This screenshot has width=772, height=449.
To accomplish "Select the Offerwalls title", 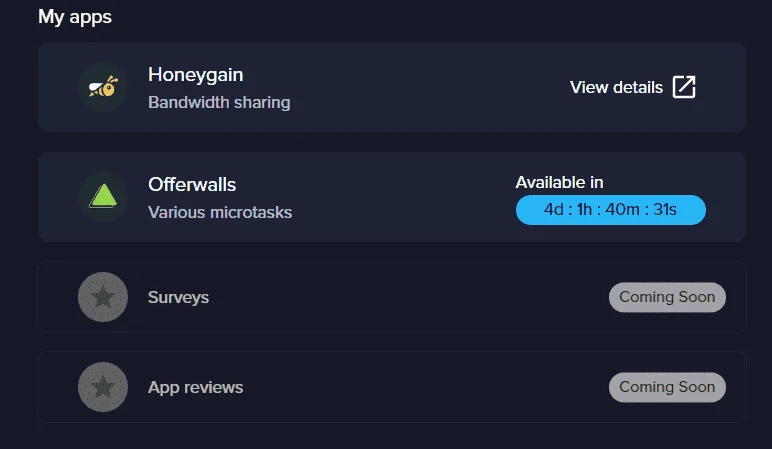I will tap(192, 185).
